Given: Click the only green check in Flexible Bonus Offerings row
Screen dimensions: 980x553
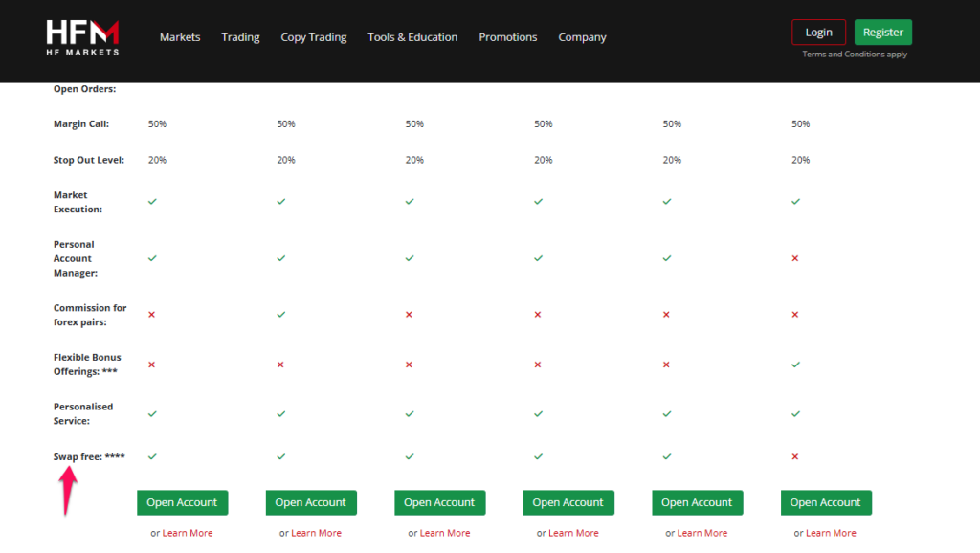Looking at the screenshot, I should point(795,365).
